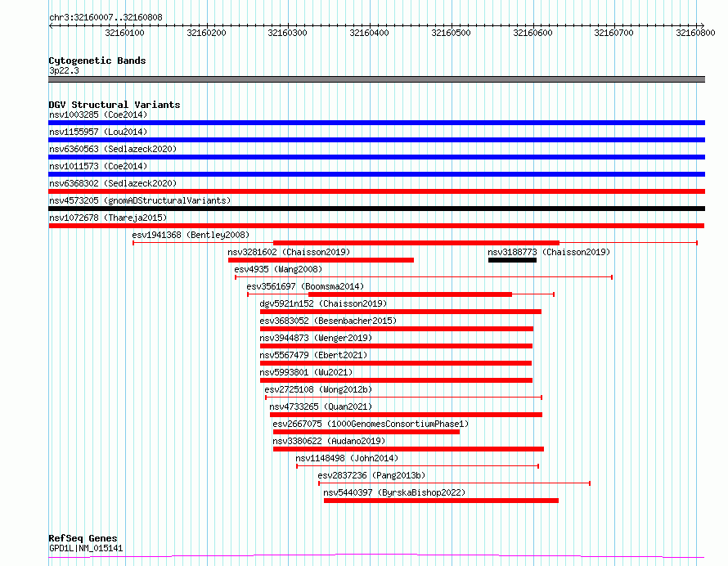Open esv2837236 (Pang2013b) label
728x566 pixels.
pyautogui.click(x=371, y=475)
